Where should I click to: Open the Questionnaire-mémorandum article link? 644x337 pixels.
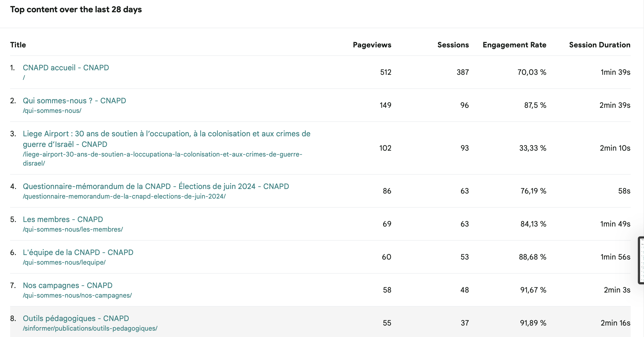[x=156, y=186]
